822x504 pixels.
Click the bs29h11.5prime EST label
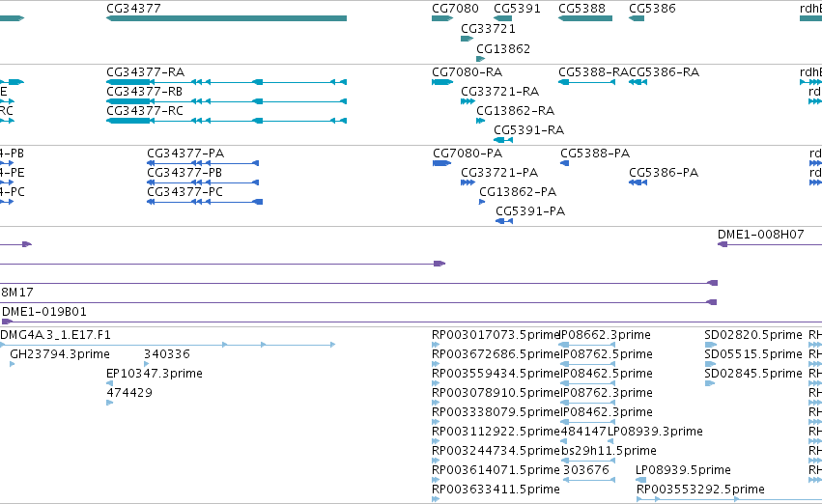tap(609, 451)
